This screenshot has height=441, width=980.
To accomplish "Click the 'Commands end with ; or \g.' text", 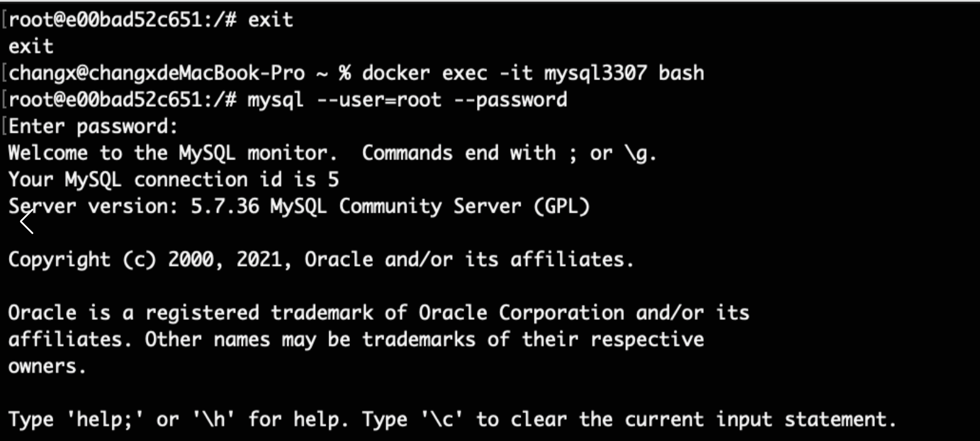I will pos(509,154).
